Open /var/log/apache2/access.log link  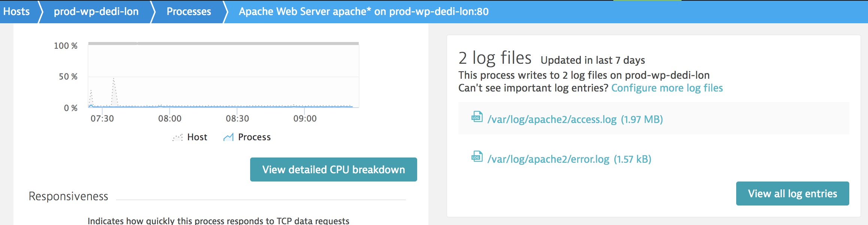click(x=552, y=119)
